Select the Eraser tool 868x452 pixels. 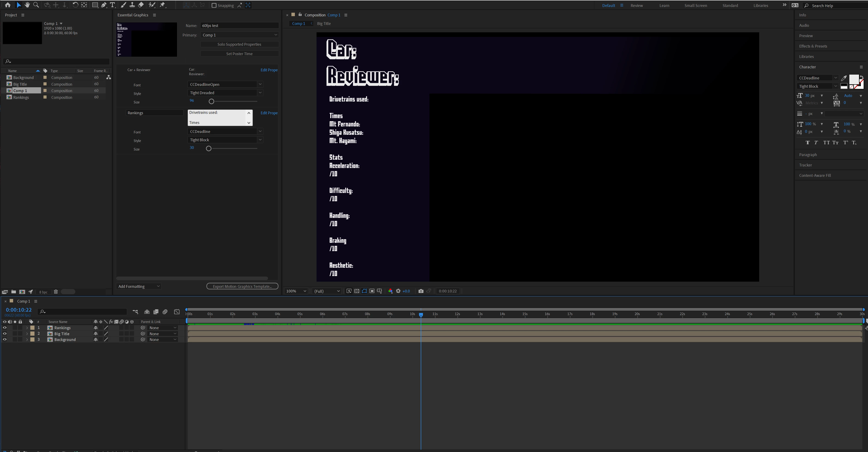tap(141, 5)
